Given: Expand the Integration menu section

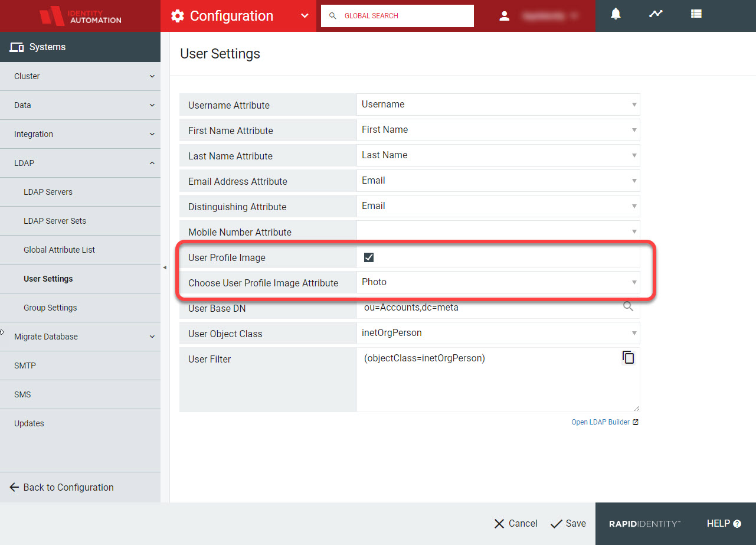Looking at the screenshot, I should [80, 134].
